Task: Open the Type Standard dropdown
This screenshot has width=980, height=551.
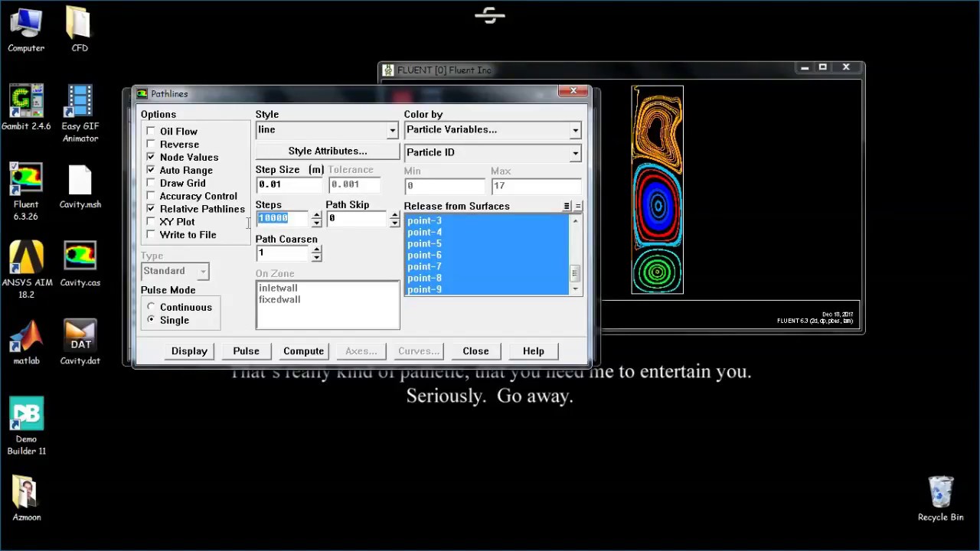Action: [x=203, y=272]
